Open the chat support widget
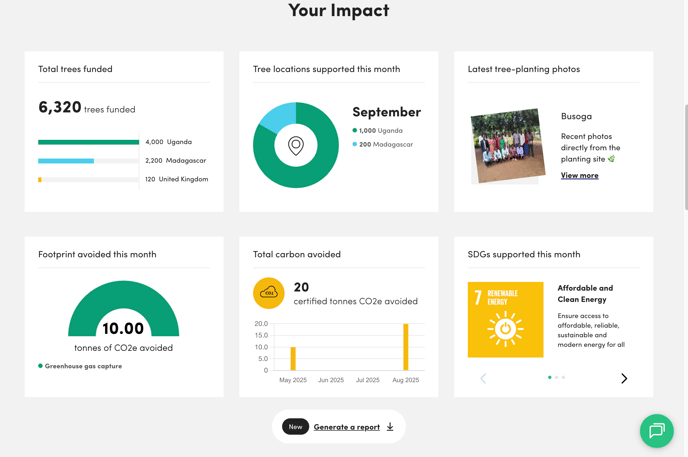This screenshot has width=688, height=457. click(657, 430)
